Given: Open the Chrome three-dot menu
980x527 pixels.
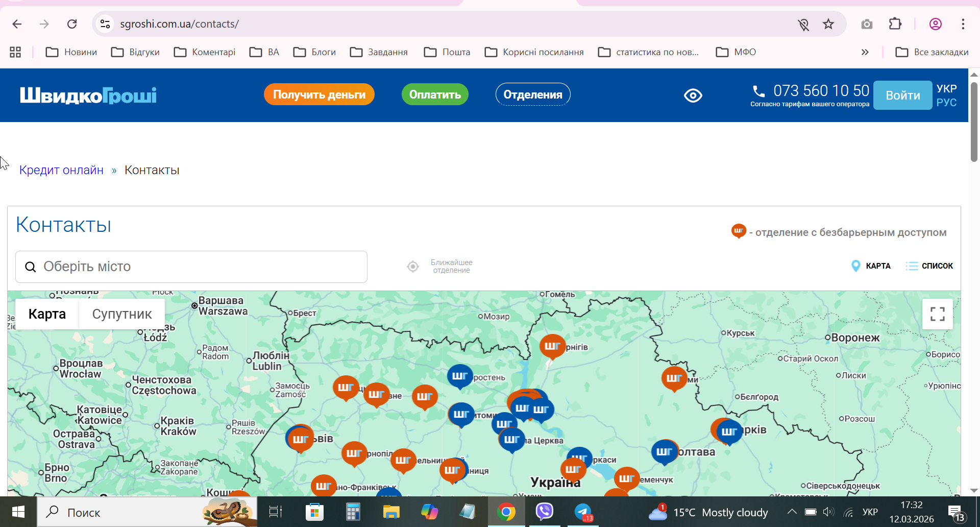Looking at the screenshot, I should pos(963,24).
